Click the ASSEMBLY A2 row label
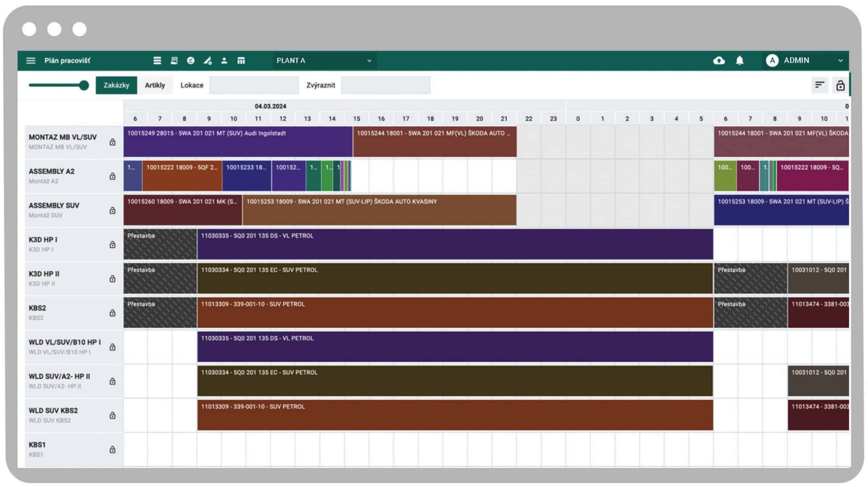The image size is (868, 487). (x=52, y=171)
